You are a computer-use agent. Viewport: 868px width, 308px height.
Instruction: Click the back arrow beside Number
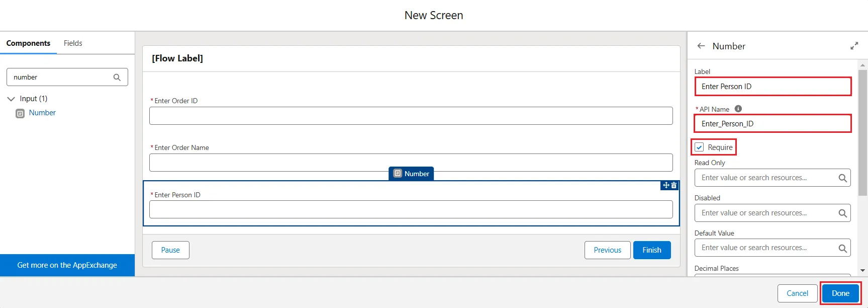pos(701,46)
